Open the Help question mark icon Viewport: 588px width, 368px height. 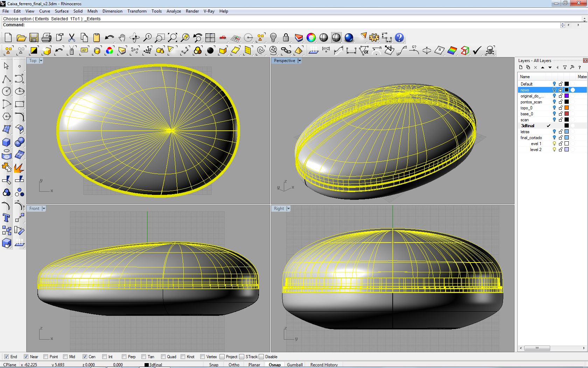click(399, 38)
